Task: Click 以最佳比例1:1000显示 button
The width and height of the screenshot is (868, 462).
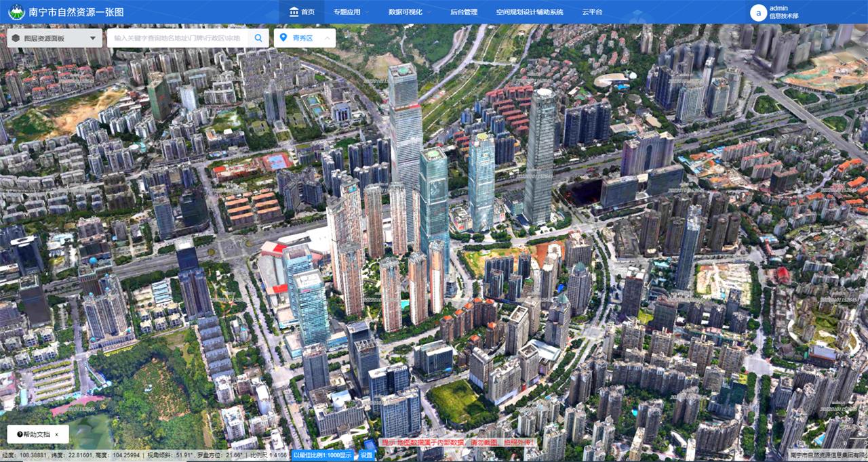Action: [322, 456]
